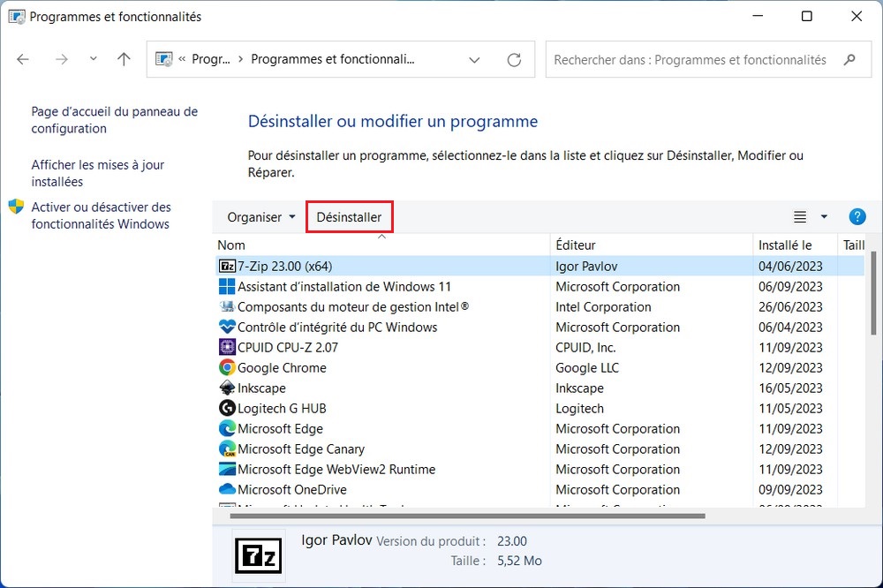Screen dimensions: 883x588
Task: Sort by the Taille column header
Action: [x=853, y=245]
